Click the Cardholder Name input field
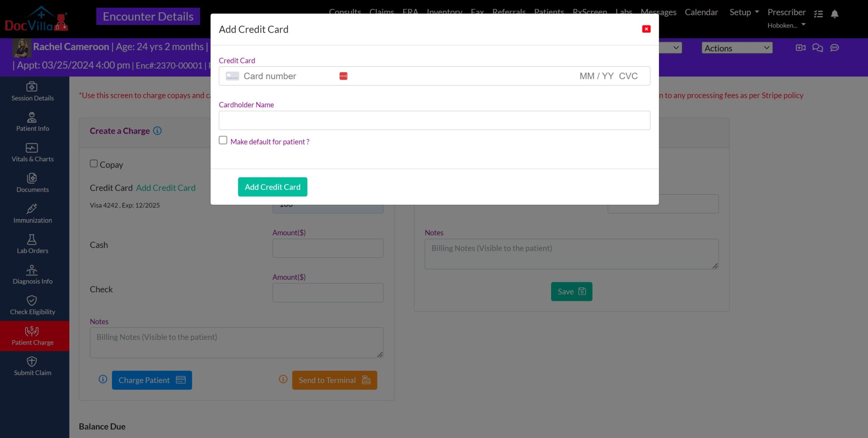 point(434,120)
